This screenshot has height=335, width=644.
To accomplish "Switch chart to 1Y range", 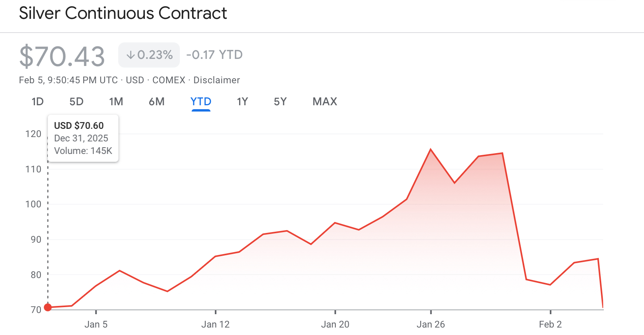I will tap(242, 102).
